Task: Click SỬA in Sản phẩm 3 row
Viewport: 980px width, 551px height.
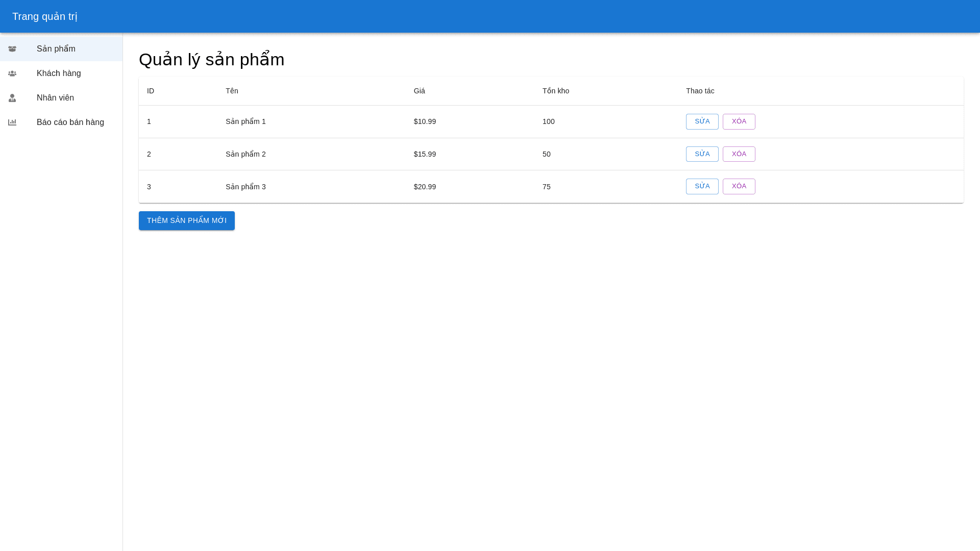Action: pos(702,186)
